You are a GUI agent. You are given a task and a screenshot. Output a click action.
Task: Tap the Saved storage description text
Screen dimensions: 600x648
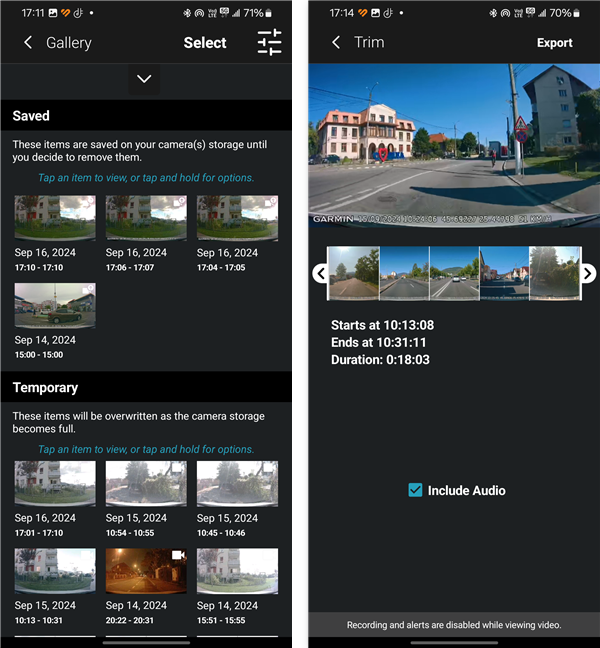pos(140,151)
